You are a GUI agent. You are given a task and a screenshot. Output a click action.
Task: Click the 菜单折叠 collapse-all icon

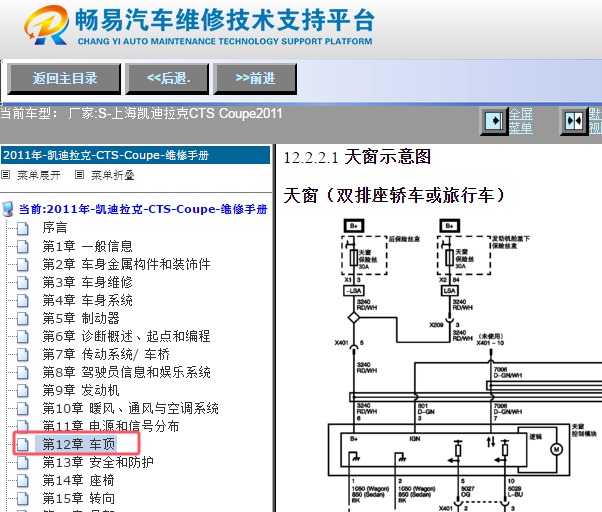(x=79, y=175)
